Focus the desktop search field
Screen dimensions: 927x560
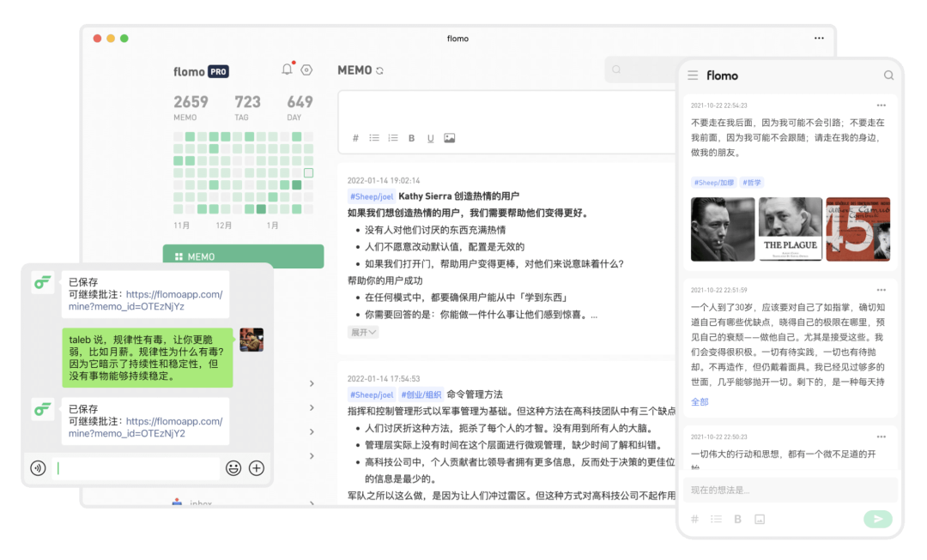click(x=641, y=69)
